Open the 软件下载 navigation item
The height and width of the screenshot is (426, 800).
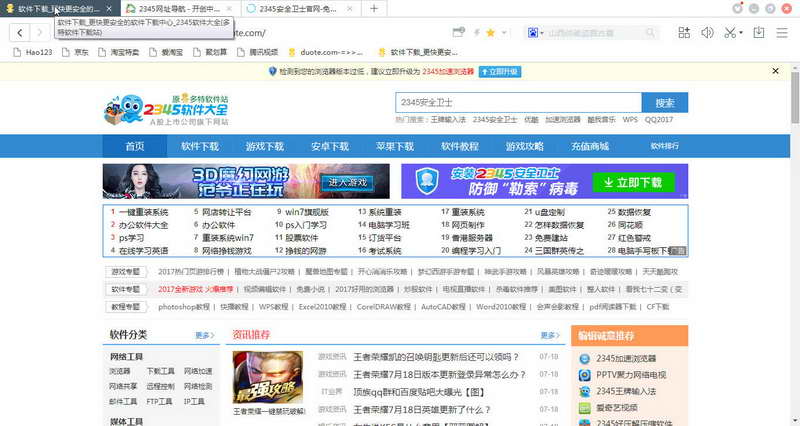click(199, 146)
